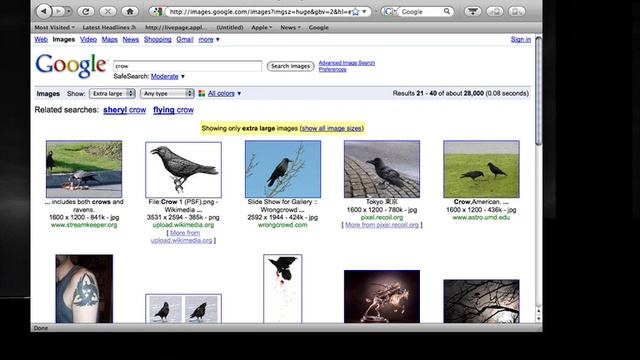Click the vertical scrollbar thumb
This screenshot has width=640, height=360.
click(539, 91)
